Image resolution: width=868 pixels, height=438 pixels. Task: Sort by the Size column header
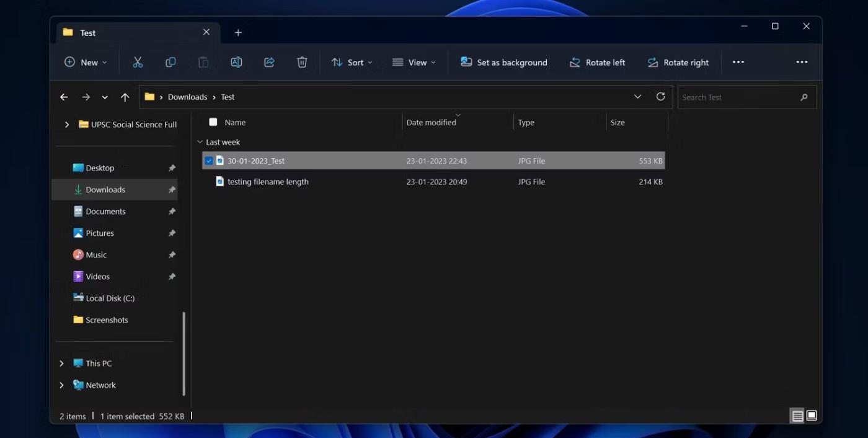pos(618,122)
